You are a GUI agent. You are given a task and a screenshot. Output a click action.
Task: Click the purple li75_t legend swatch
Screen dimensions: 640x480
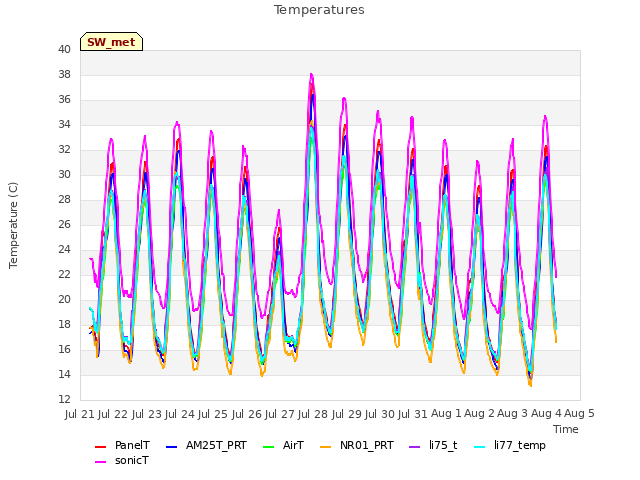(414, 447)
